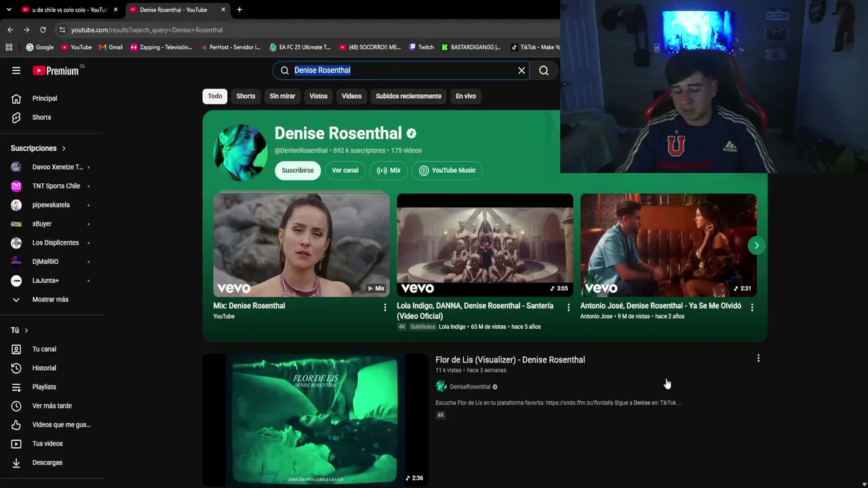Open the browser tab search dropdown
The image size is (868, 488).
[x=9, y=9]
